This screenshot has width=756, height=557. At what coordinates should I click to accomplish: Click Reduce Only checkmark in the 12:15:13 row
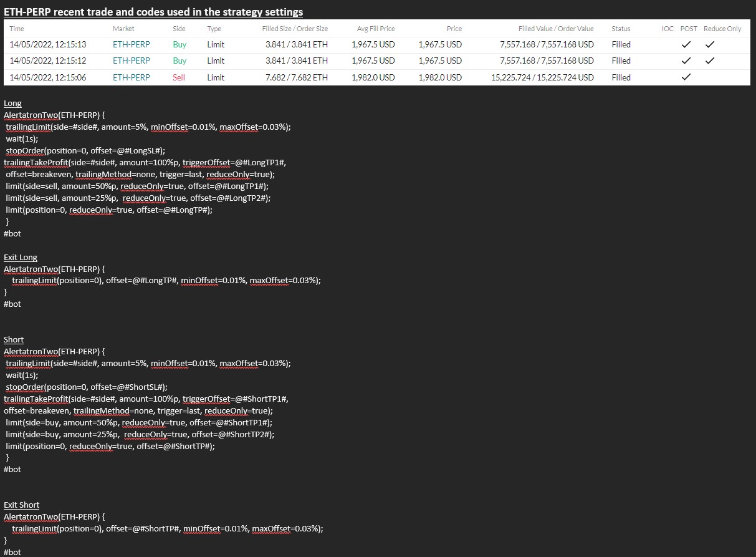[x=710, y=44]
